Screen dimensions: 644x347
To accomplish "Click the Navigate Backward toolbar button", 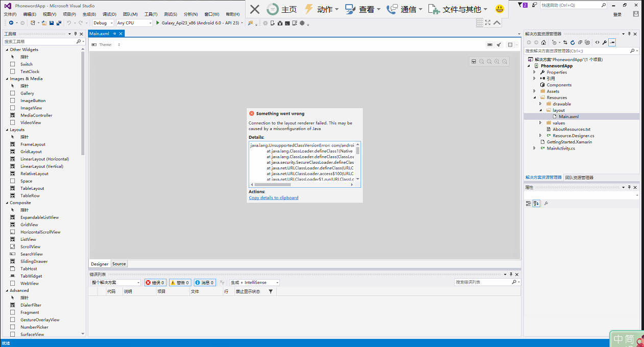I will [11, 23].
